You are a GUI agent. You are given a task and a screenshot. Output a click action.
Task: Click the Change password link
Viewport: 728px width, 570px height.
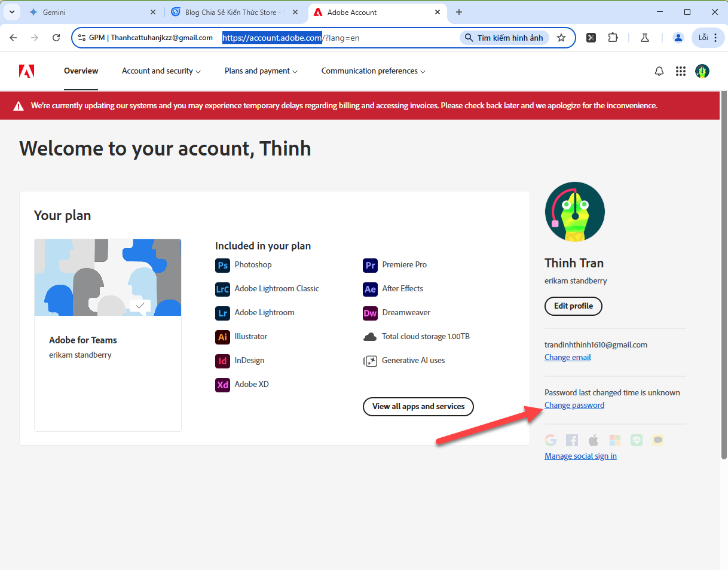click(x=574, y=406)
